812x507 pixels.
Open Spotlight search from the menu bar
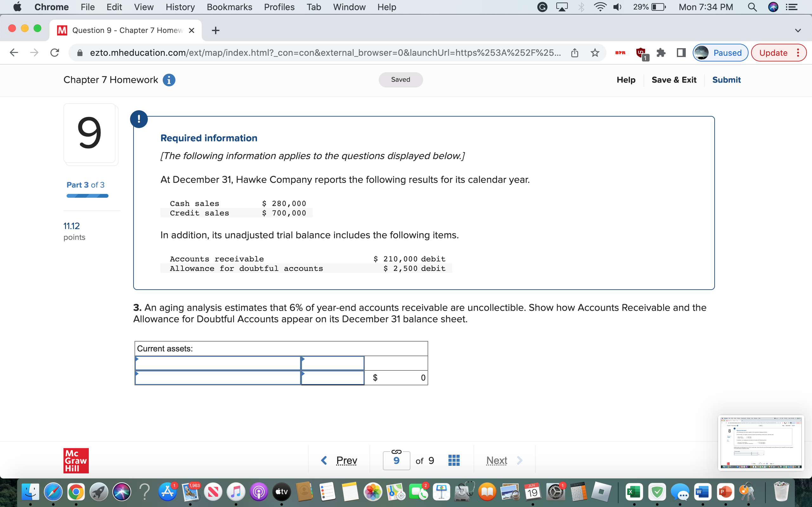click(752, 7)
